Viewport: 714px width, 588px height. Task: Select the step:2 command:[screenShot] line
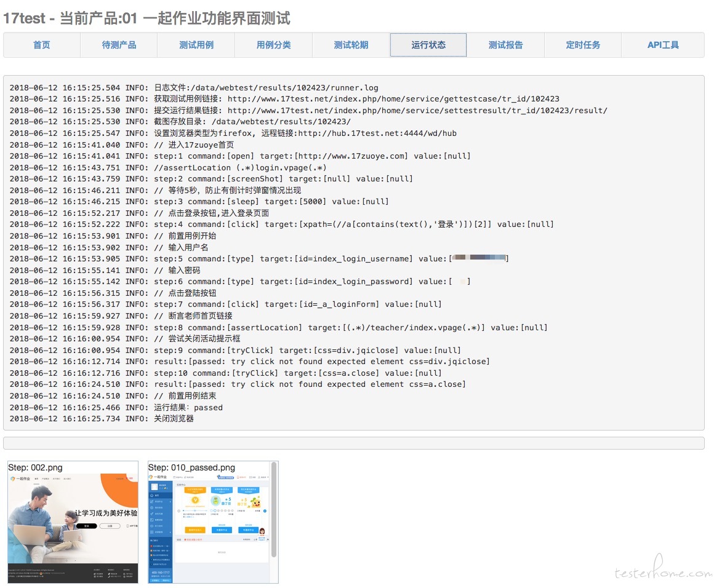click(211, 179)
